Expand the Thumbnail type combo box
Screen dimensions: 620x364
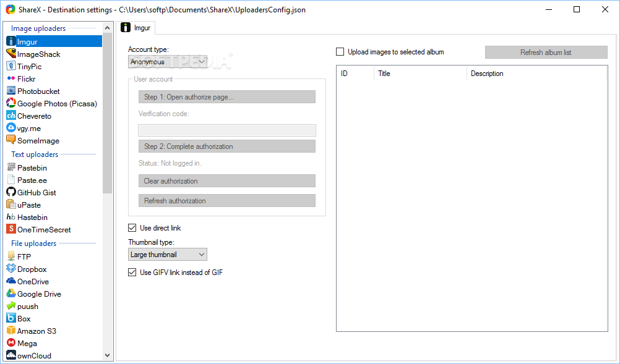pos(168,254)
